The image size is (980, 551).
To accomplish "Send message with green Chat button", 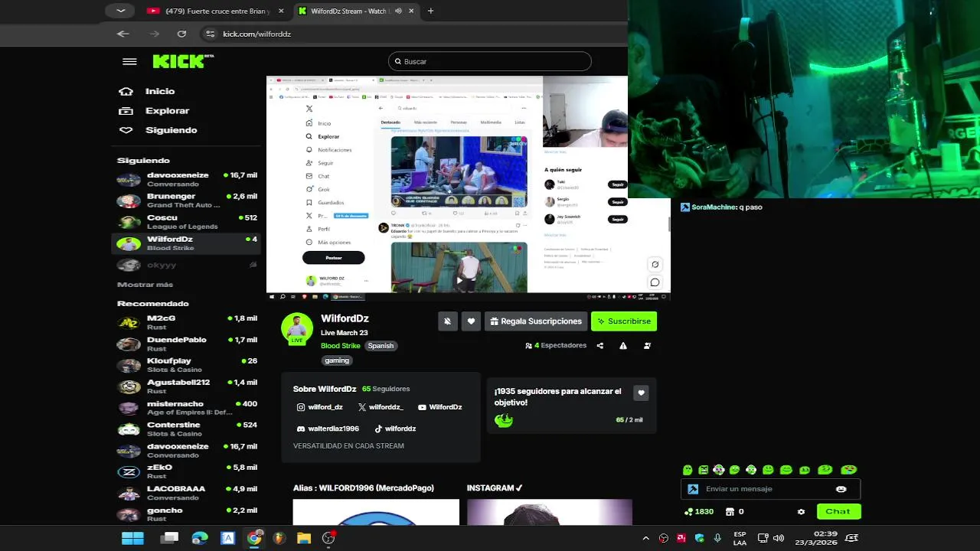I will tap(838, 511).
